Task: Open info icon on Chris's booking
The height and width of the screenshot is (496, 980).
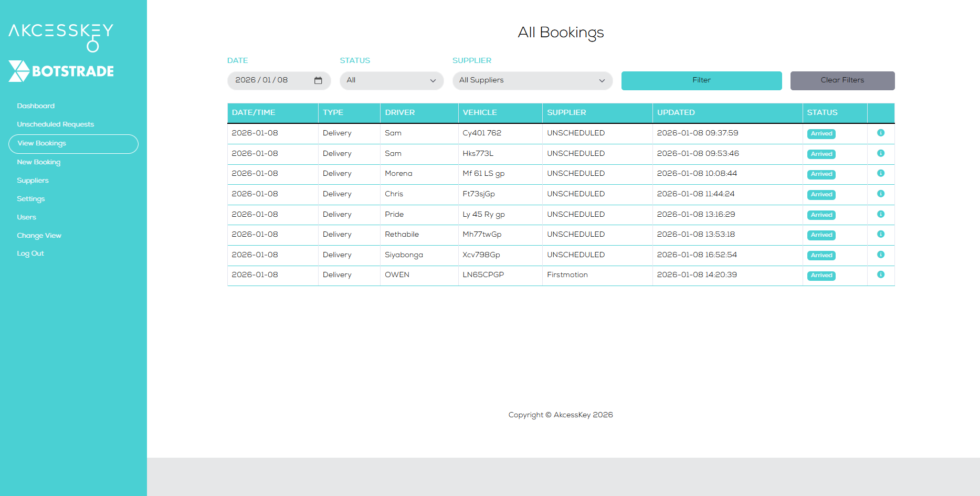Action: point(881,194)
